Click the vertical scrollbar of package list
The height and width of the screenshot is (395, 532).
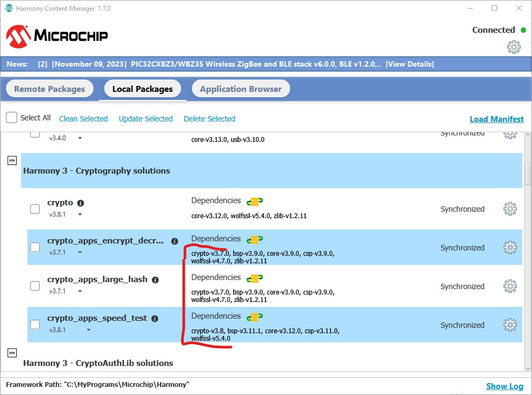pyautogui.click(x=527, y=172)
